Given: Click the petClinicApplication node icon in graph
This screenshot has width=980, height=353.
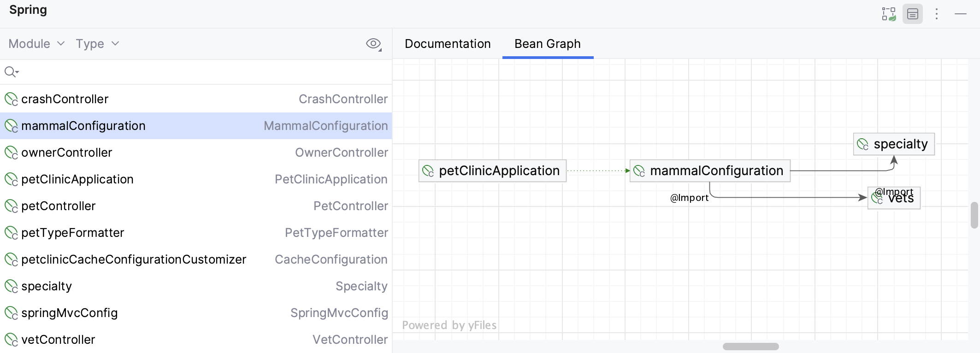Looking at the screenshot, I should (x=428, y=171).
